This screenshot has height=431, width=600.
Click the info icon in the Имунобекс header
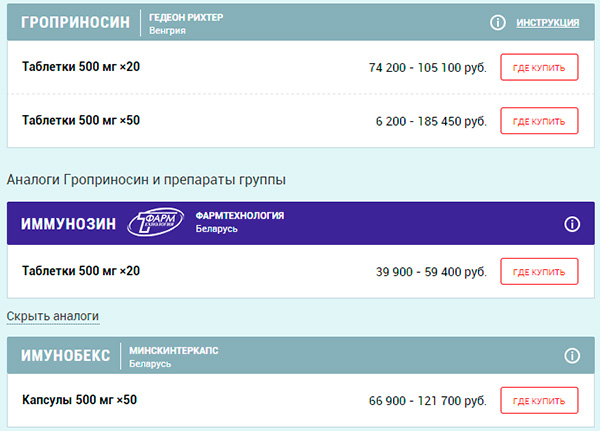[572, 356]
